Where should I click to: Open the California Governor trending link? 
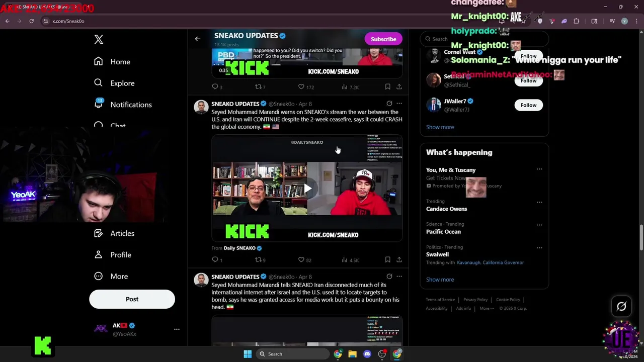pyautogui.click(x=503, y=262)
